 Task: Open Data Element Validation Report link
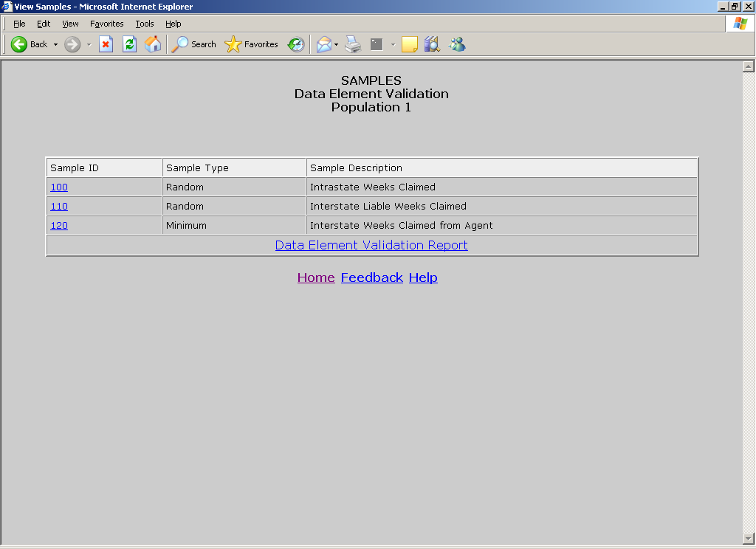click(x=371, y=245)
